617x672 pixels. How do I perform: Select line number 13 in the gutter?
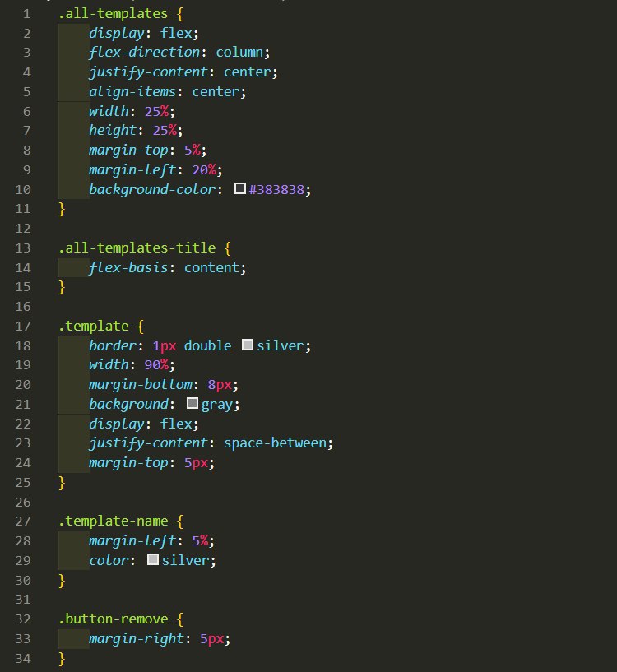click(x=23, y=248)
